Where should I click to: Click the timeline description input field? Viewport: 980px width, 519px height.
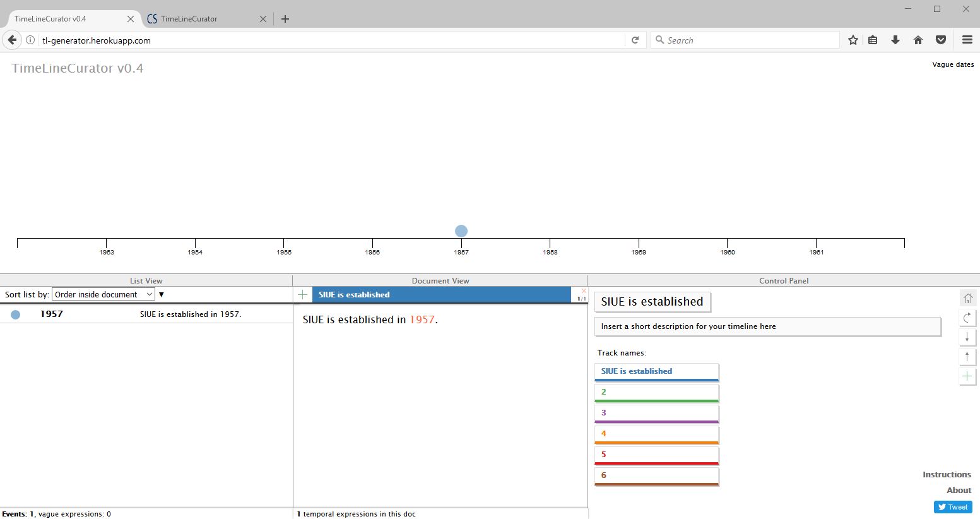click(767, 326)
